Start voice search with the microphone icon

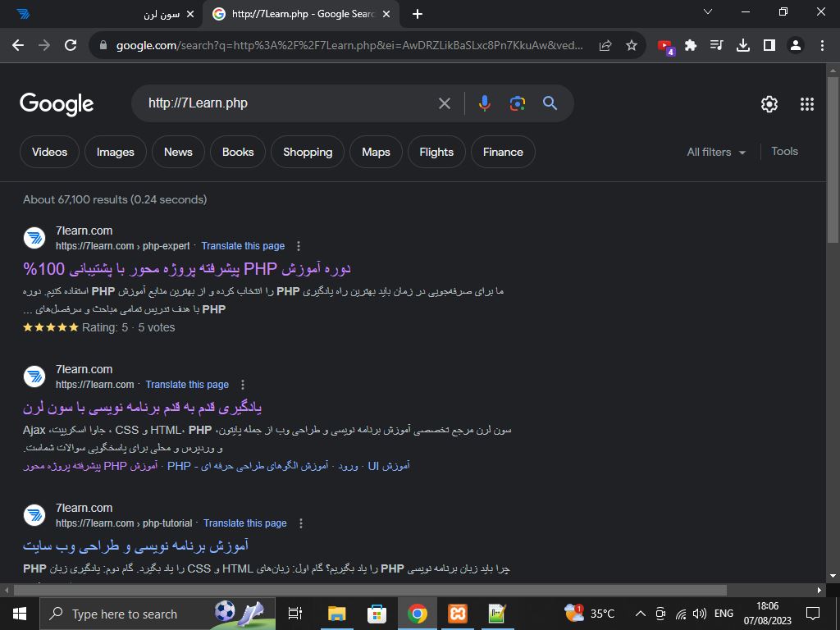[484, 103]
